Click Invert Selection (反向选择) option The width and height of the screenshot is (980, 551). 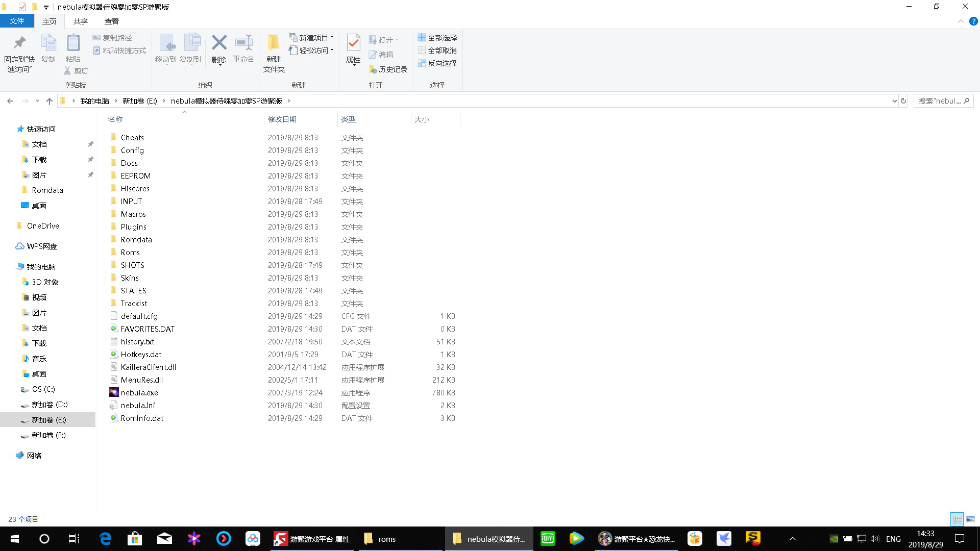coord(437,63)
